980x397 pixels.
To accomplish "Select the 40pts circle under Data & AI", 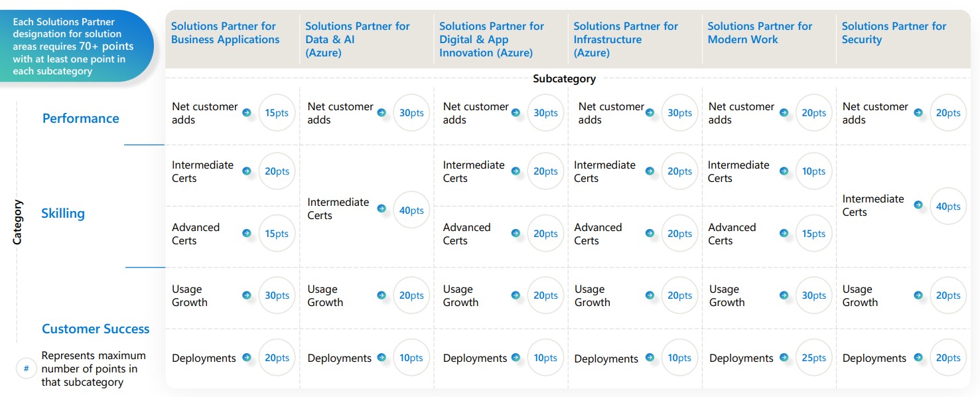I will pos(411,210).
